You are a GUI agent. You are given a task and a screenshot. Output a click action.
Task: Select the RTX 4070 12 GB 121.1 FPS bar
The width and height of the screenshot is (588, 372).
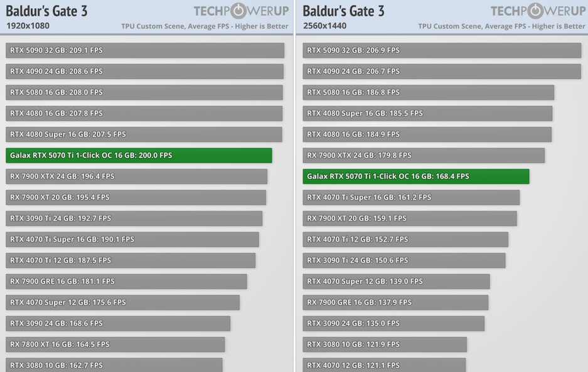tap(384, 365)
